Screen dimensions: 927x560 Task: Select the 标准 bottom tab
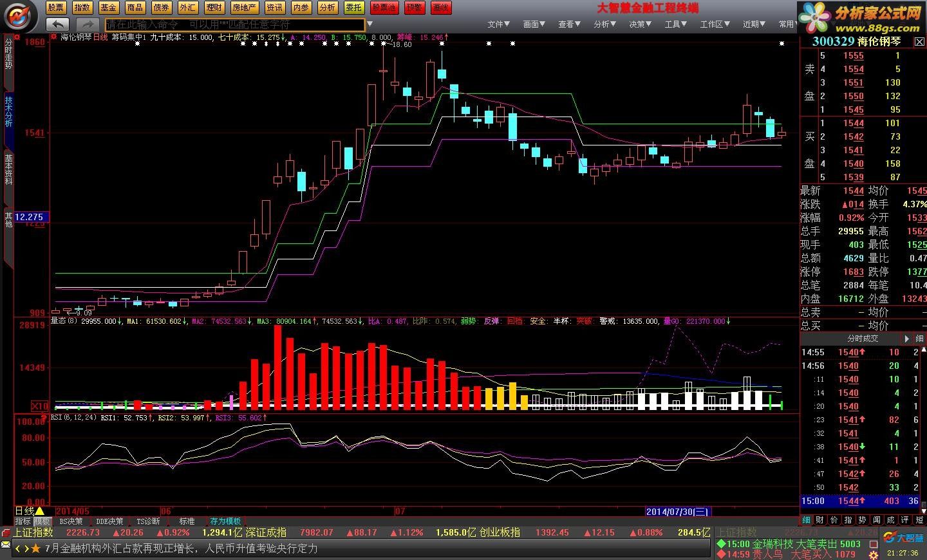187,521
